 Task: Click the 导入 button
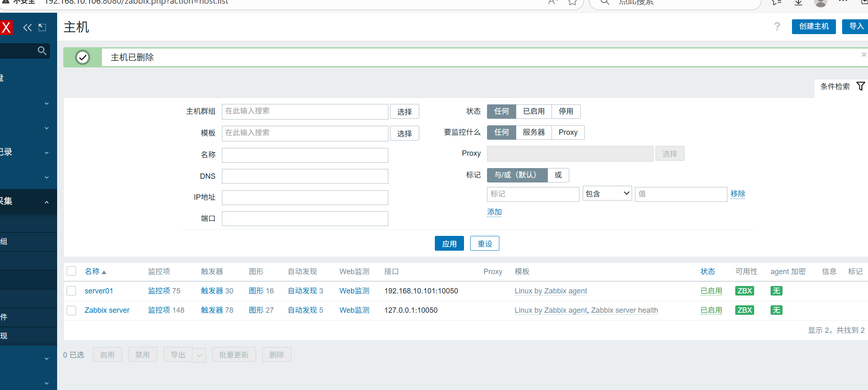click(856, 27)
